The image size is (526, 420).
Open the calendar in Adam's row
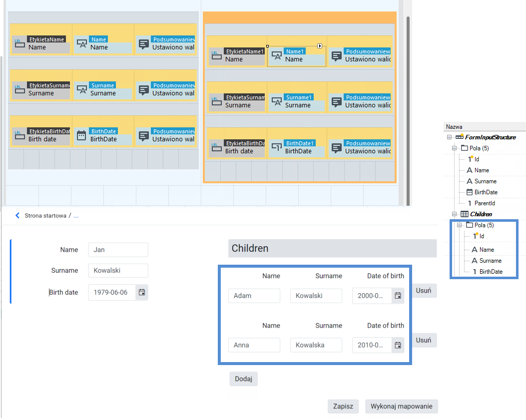398,296
